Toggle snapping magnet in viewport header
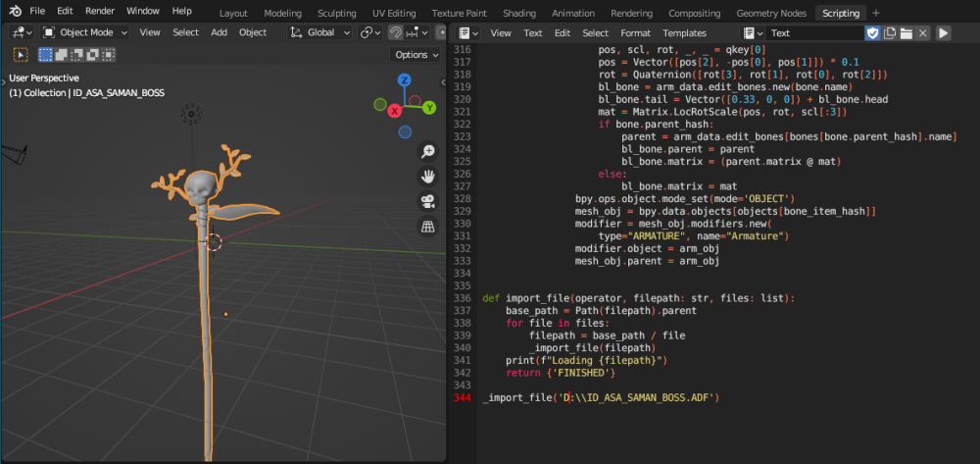The image size is (980, 464). pyautogui.click(x=395, y=32)
